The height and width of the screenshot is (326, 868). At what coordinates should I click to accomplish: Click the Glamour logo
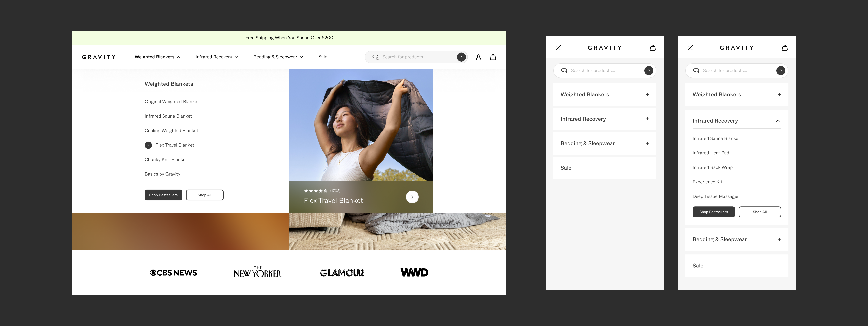342,273
